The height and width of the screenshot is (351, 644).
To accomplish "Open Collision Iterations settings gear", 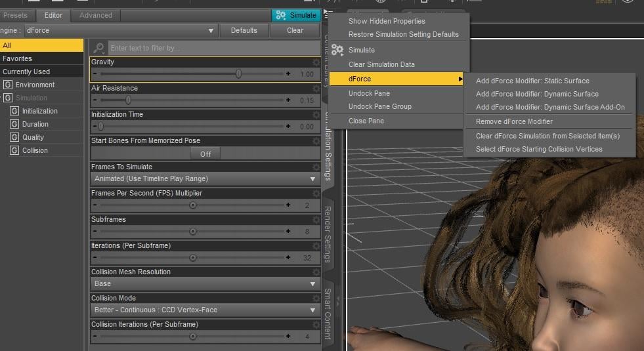I will 316,325.
